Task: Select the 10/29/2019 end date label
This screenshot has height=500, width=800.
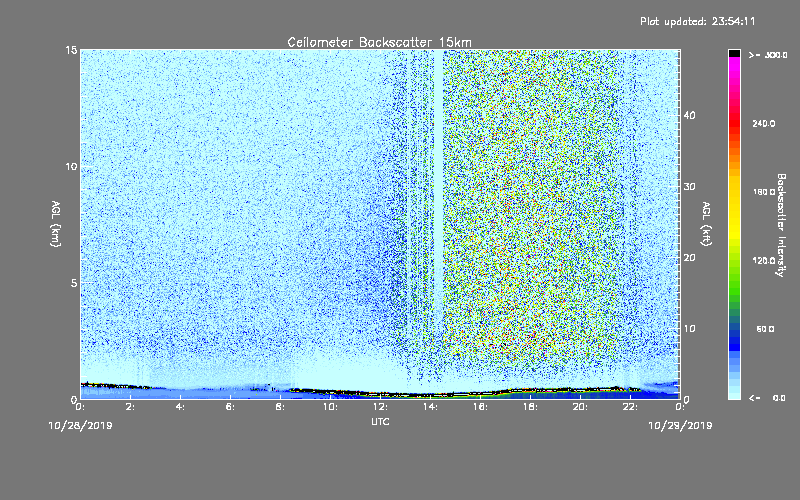Action: click(680, 425)
